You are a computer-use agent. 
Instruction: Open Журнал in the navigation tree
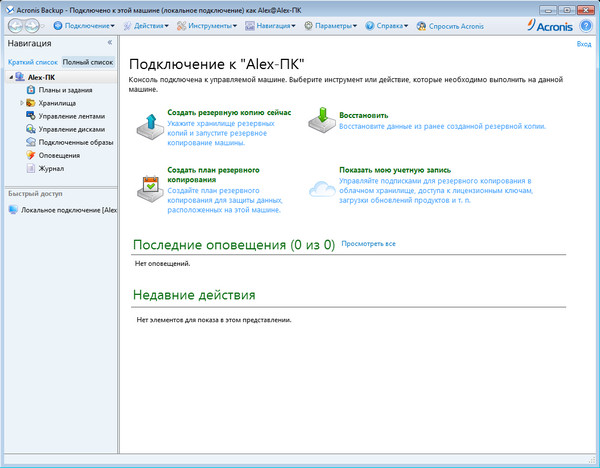tap(50, 168)
